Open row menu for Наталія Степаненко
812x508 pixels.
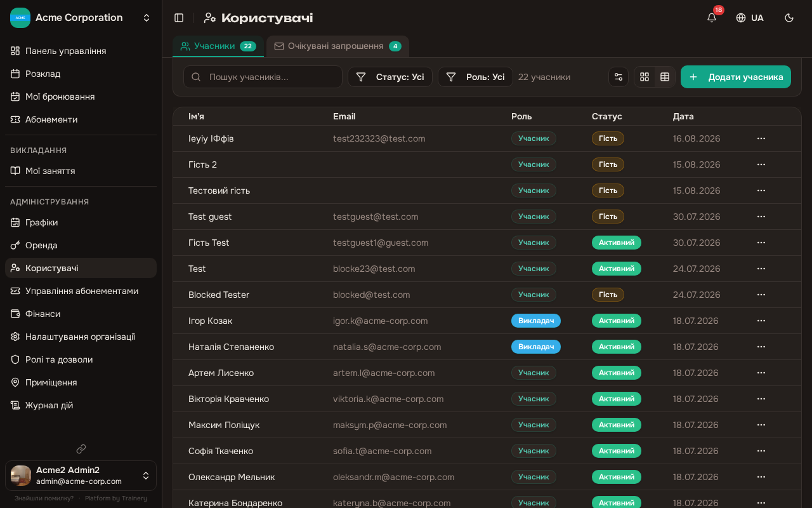point(761,347)
